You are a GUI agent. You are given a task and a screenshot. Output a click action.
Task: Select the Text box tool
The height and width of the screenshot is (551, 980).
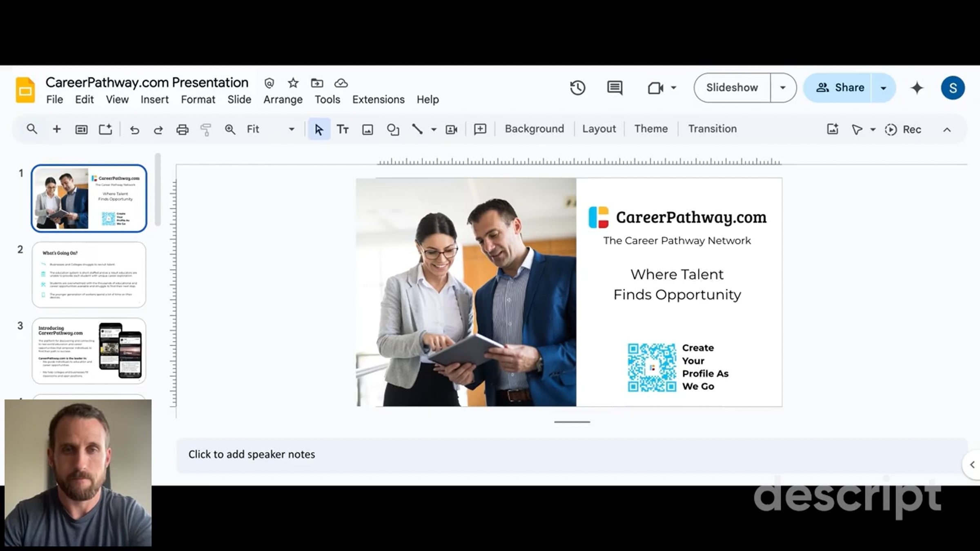pyautogui.click(x=343, y=129)
